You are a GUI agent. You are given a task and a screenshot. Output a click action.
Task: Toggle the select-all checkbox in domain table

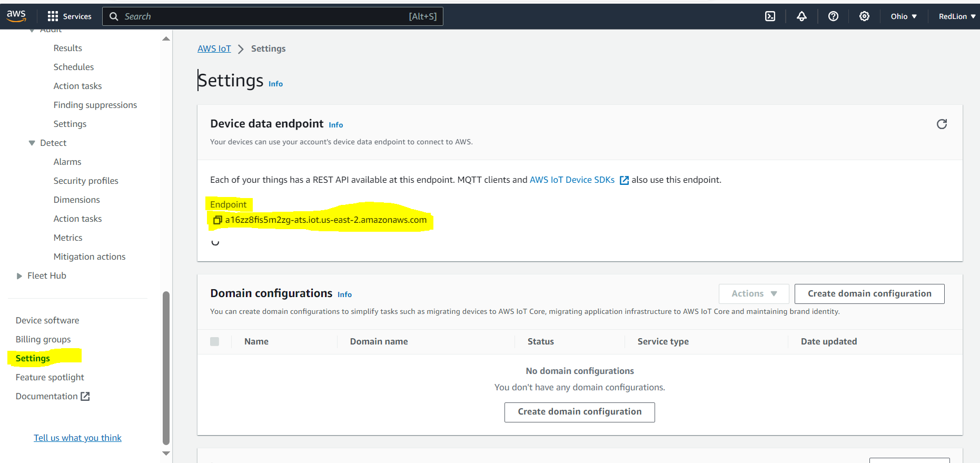point(214,341)
